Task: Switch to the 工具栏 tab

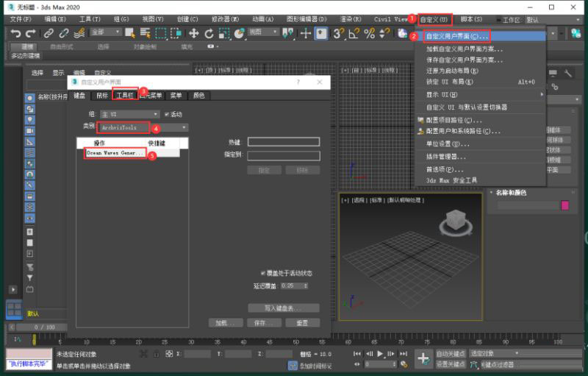Action: (x=125, y=96)
